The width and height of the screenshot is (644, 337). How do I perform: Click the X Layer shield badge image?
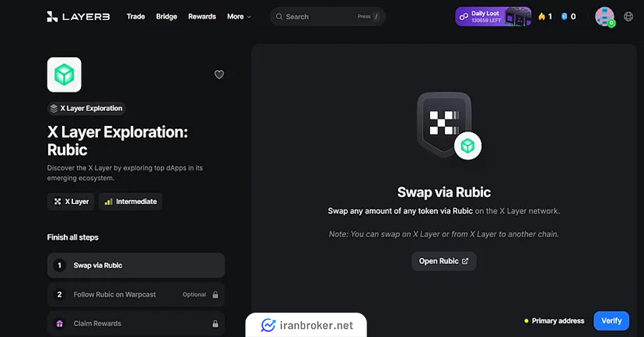point(444,124)
